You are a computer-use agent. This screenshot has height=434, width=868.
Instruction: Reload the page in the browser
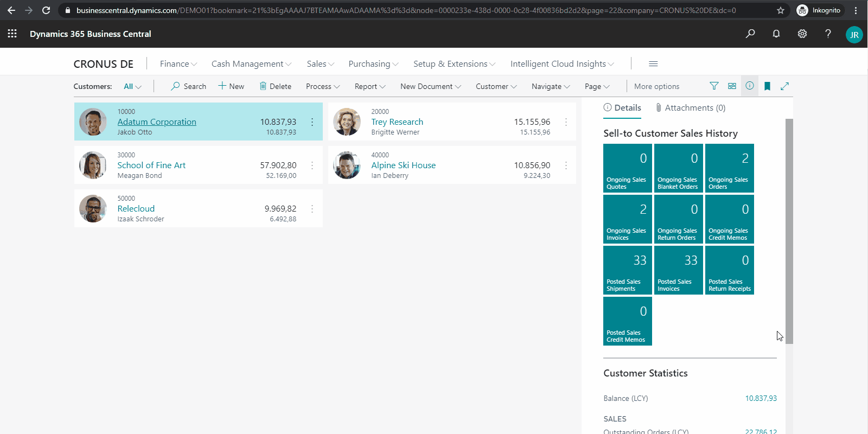point(46,10)
